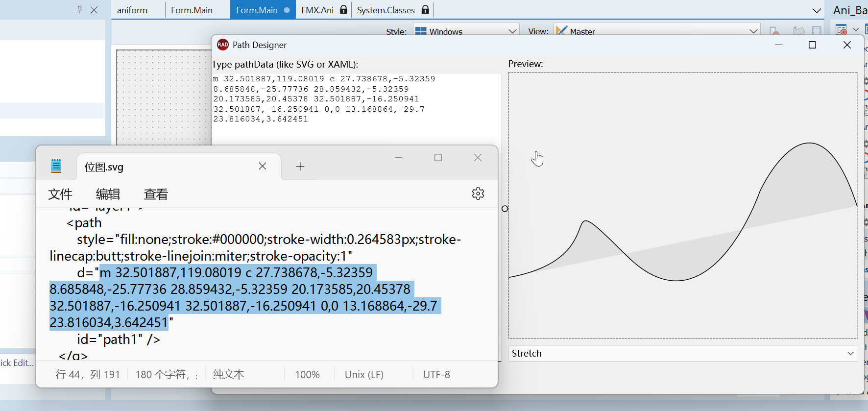Click the Notepad app icon
Screen dimensions: 868x411
pyautogui.click(x=56, y=166)
